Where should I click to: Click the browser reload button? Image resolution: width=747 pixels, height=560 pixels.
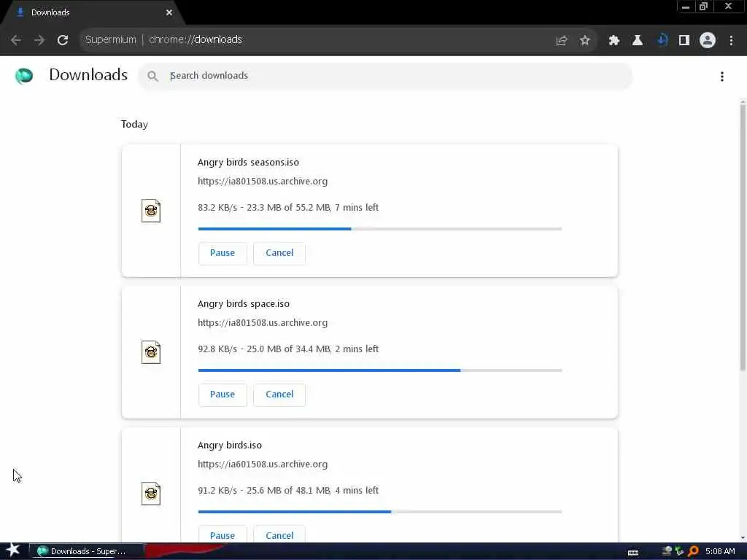click(63, 40)
